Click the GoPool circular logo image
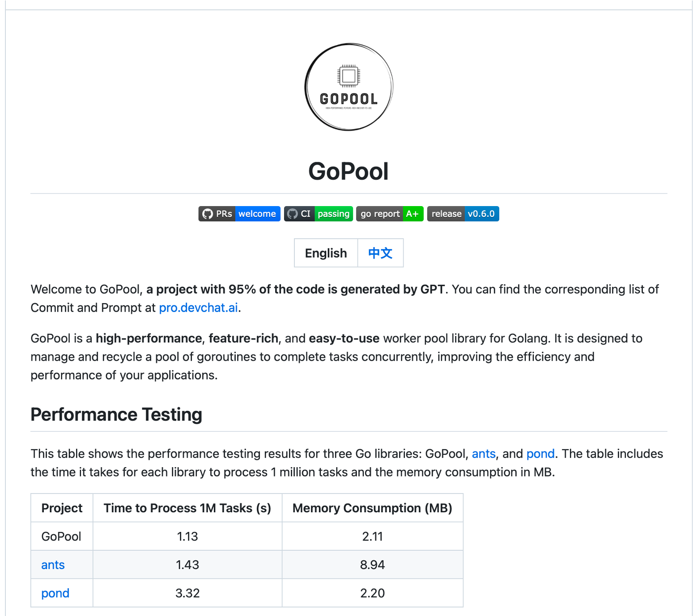The height and width of the screenshot is (616, 697). 348,87
